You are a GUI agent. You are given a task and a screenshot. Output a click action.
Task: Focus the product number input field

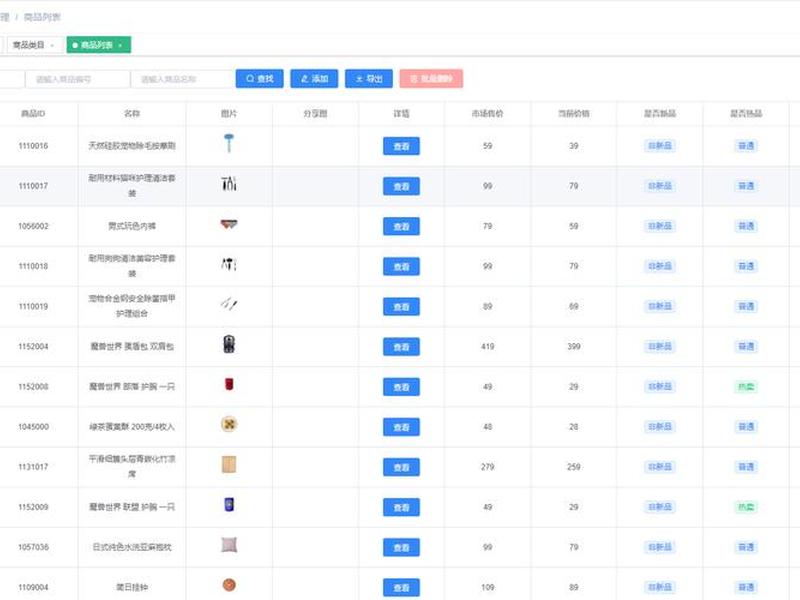pos(77,79)
